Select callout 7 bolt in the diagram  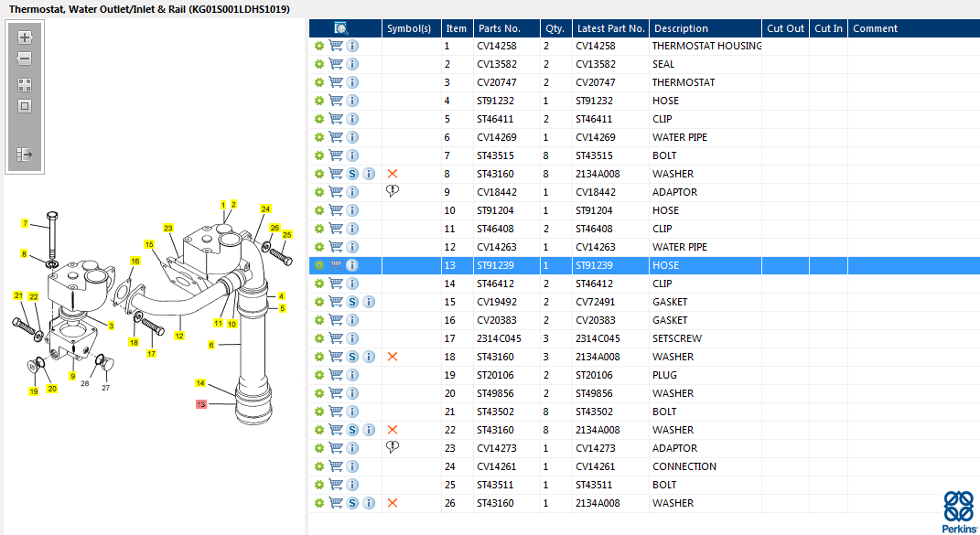[25, 223]
